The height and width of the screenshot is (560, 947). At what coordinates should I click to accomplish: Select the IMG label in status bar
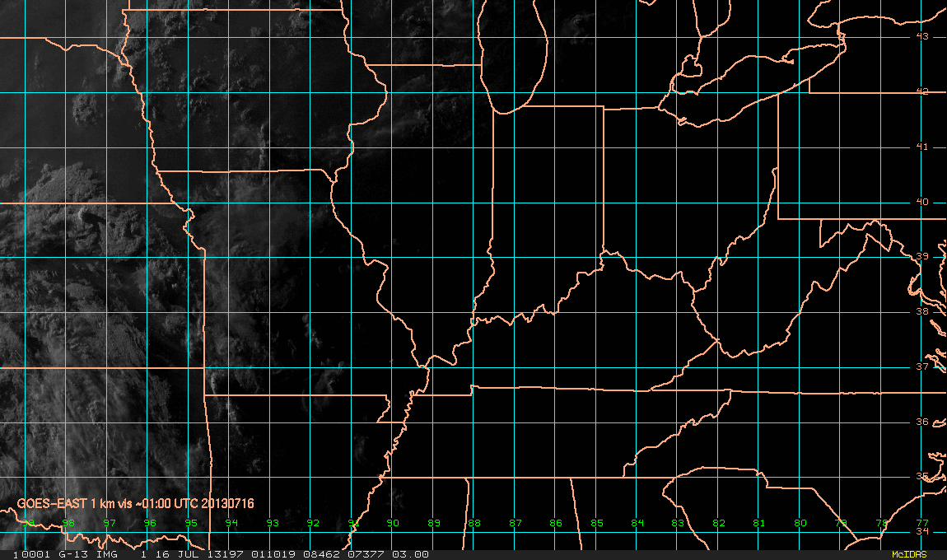(x=106, y=554)
